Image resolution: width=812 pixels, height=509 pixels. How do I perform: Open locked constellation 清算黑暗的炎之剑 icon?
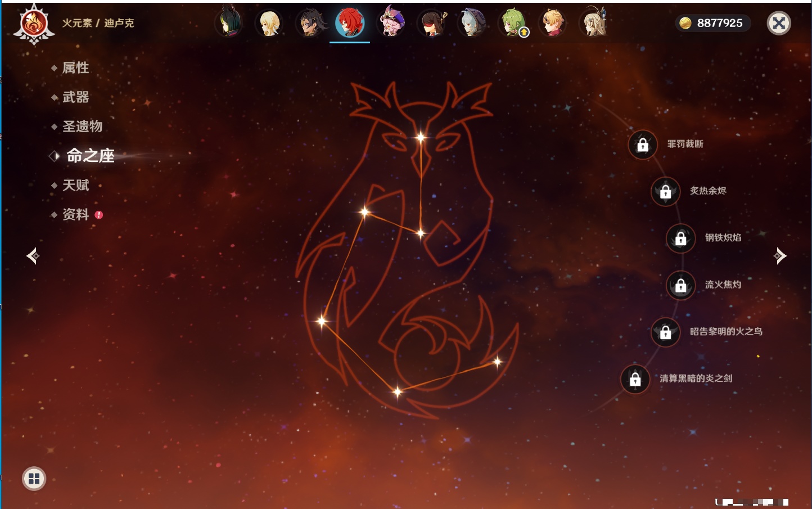[x=635, y=379]
